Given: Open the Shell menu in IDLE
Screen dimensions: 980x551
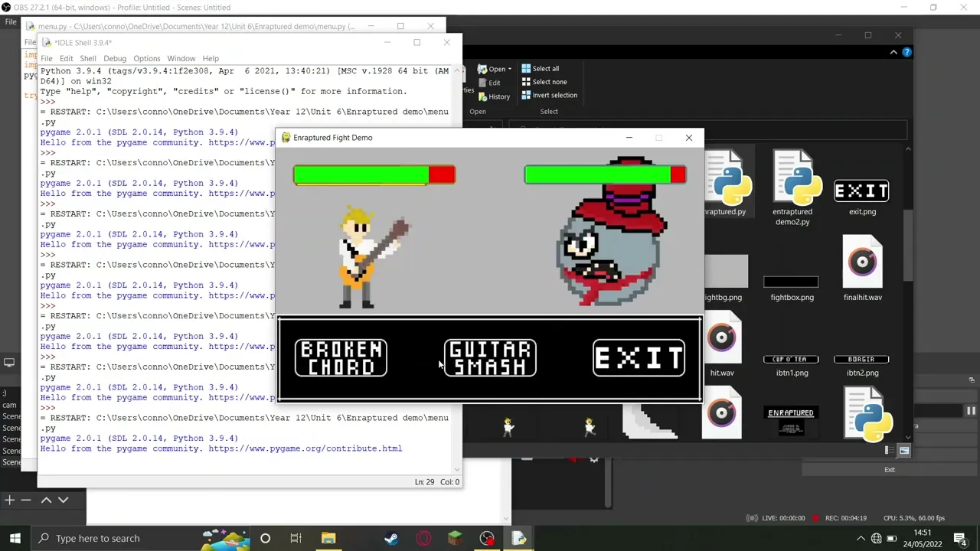Looking at the screenshot, I should 88,58.
